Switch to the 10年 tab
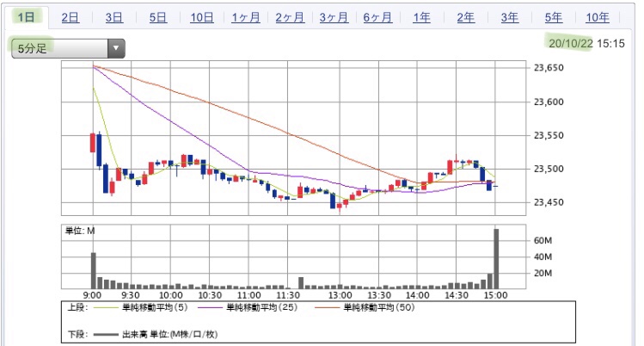 [x=598, y=17]
